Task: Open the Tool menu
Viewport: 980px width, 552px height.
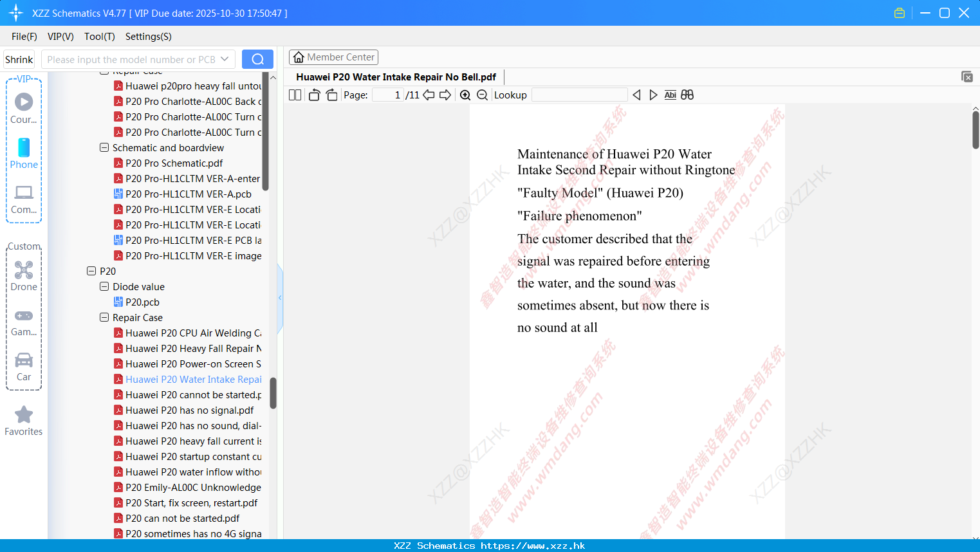Action: click(x=100, y=37)
